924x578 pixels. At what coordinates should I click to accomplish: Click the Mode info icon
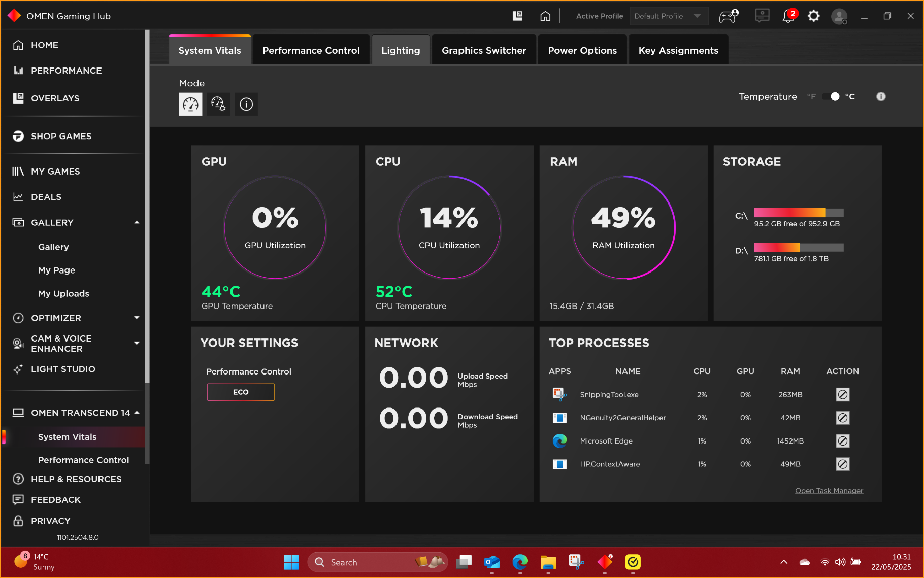point(246,104)
